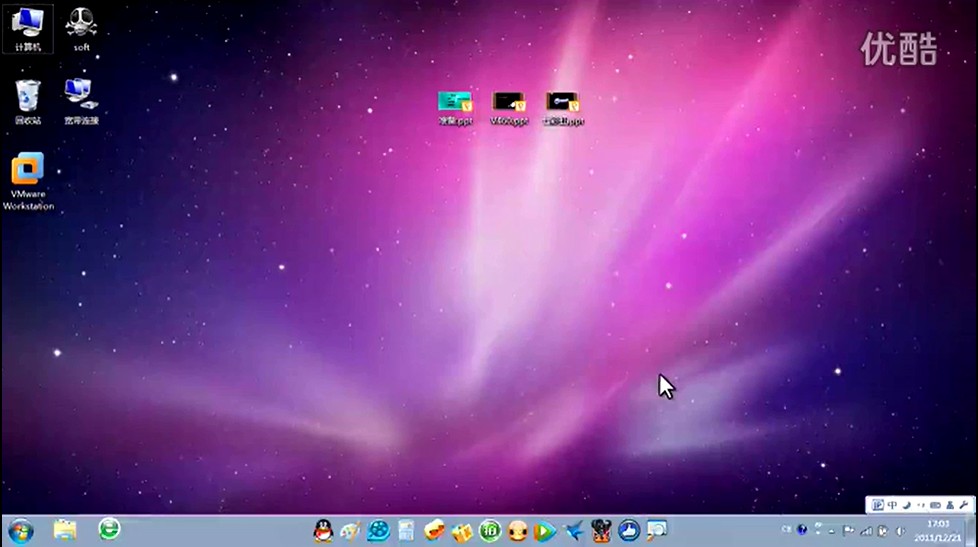Select the V-named ppt file in the middle
Screen dimensions: 978x547
pyautogui.click(x=509, y=109)
